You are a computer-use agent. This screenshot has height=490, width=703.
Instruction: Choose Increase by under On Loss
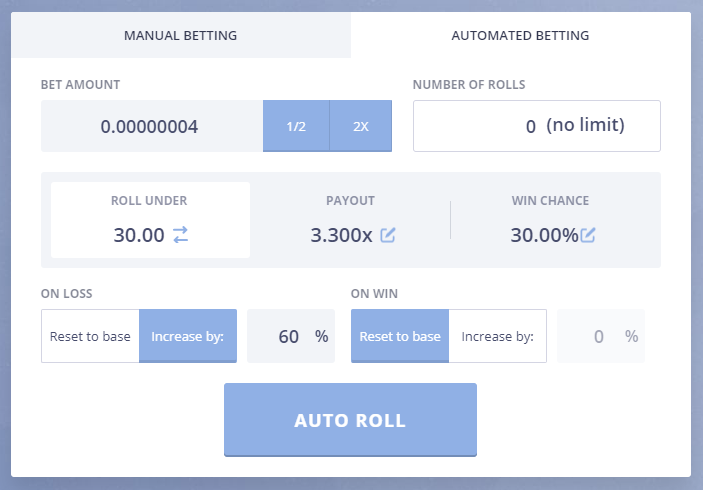coord(188,336)
